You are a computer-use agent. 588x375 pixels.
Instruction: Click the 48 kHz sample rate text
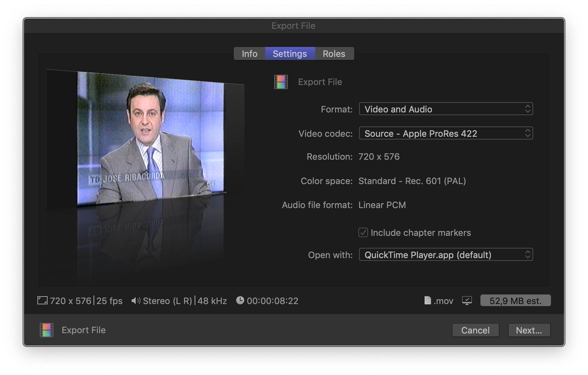click(212, 301)
